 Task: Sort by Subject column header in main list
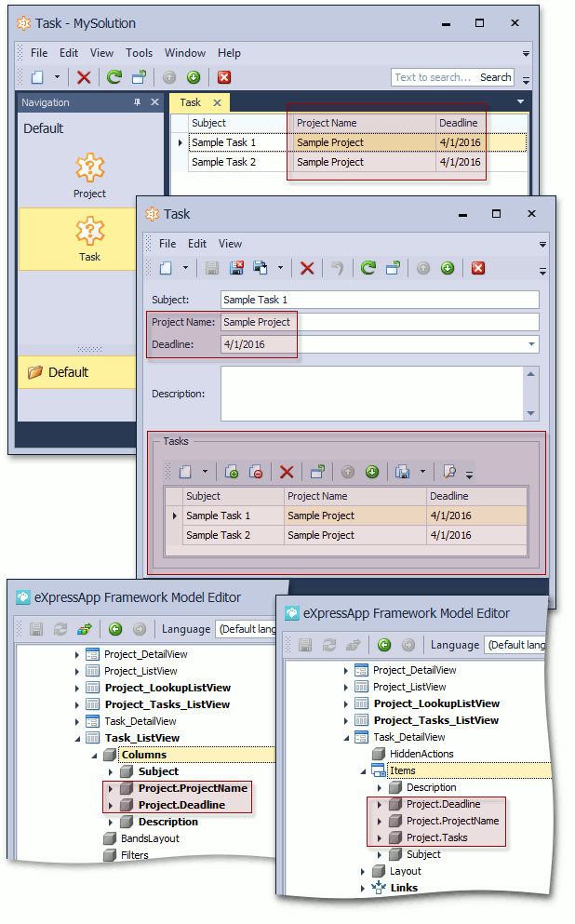[238, 123]
